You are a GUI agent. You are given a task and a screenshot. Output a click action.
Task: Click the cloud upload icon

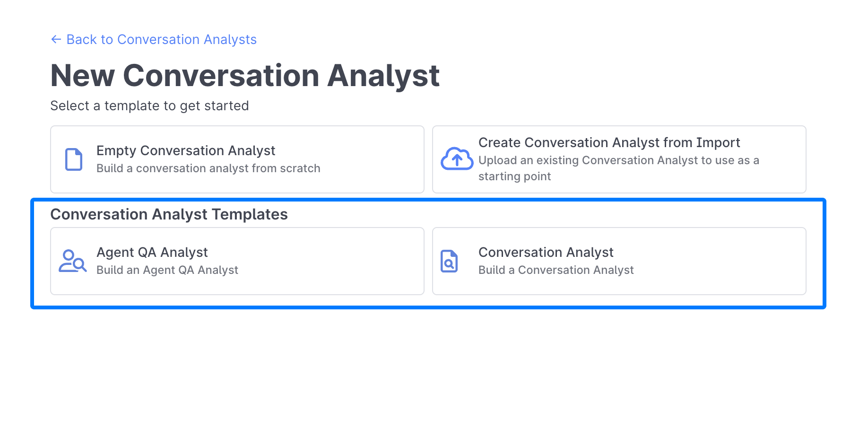coord(457,159)
